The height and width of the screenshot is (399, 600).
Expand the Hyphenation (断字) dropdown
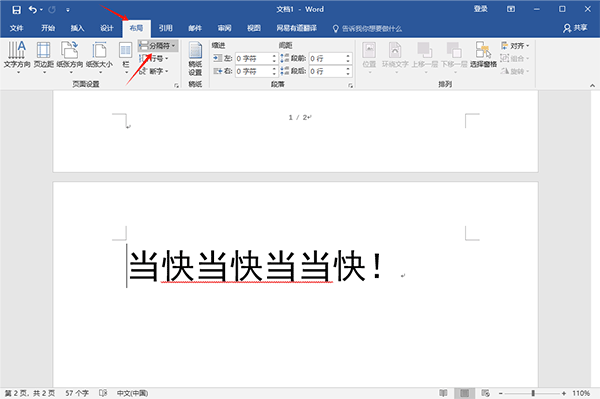click(154, 71)
